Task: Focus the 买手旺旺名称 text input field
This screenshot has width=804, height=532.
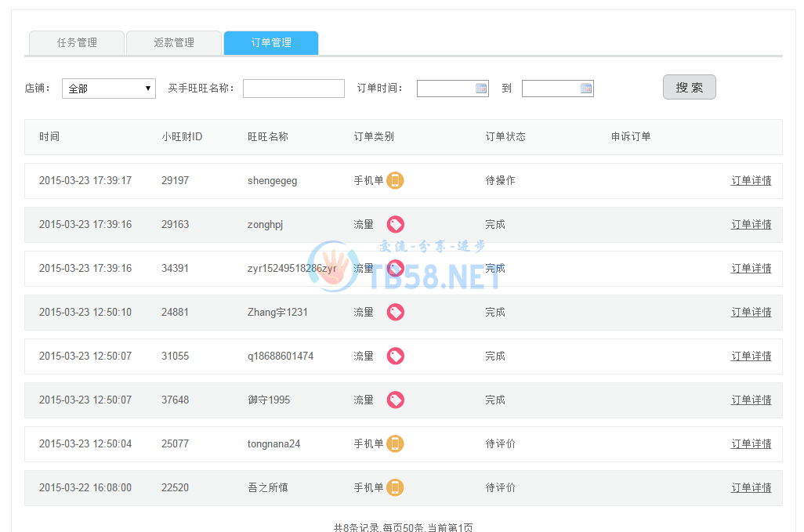Action: pos(294,89)
